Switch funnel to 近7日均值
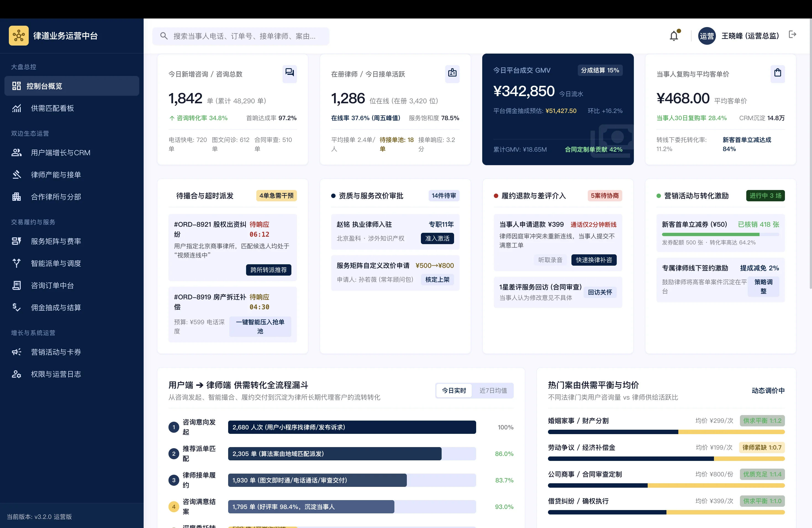Image resolution: width=812 pixels, height=528 pixels. 493,390
